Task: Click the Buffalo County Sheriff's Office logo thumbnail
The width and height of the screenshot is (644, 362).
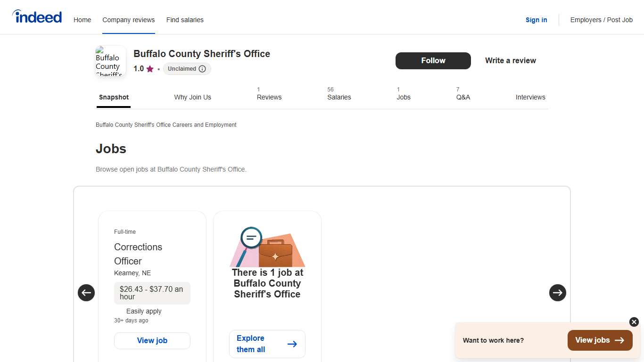Action: tap(110, 62)
